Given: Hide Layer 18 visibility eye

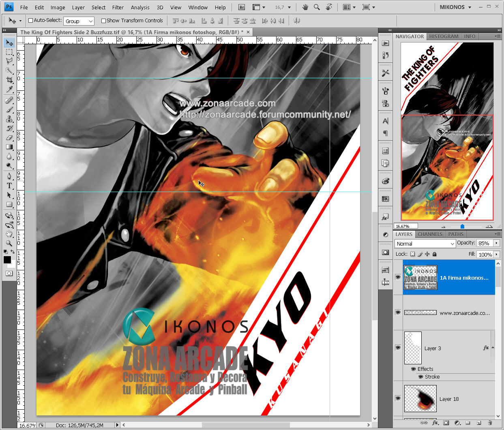Looking at the screenshot, I should click(398, 398).
